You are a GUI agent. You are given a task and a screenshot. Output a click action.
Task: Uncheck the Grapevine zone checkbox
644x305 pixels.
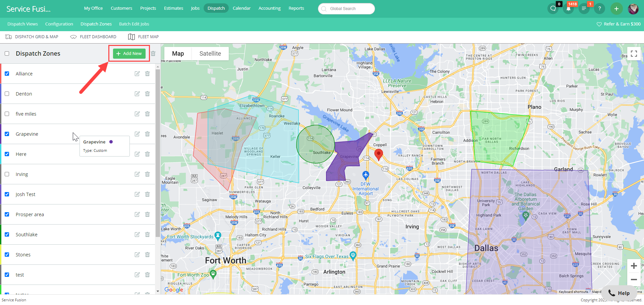tap(7, 134)
